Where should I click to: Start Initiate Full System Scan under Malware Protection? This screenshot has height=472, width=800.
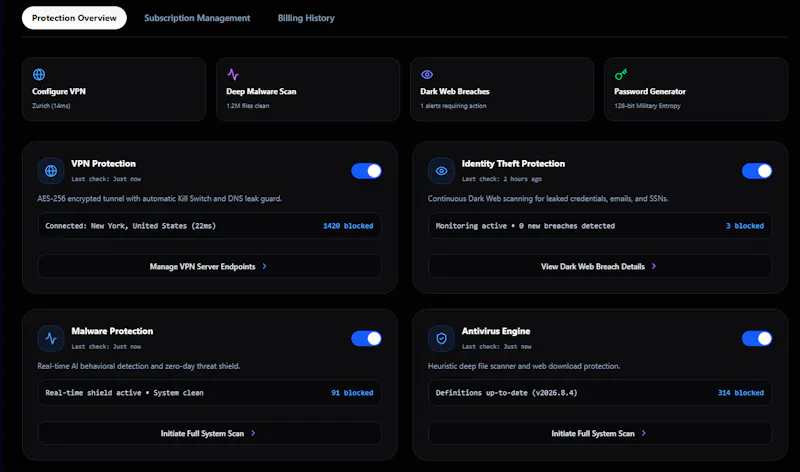point(209,433)
